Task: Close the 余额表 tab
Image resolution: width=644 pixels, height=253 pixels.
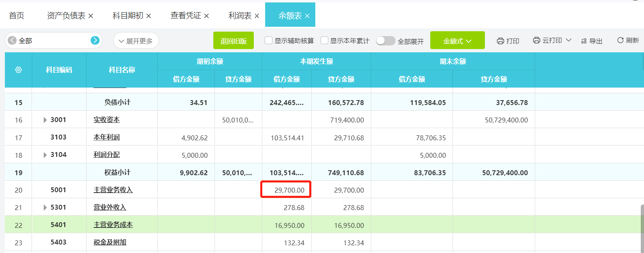Action: click(x=307, y=16)
